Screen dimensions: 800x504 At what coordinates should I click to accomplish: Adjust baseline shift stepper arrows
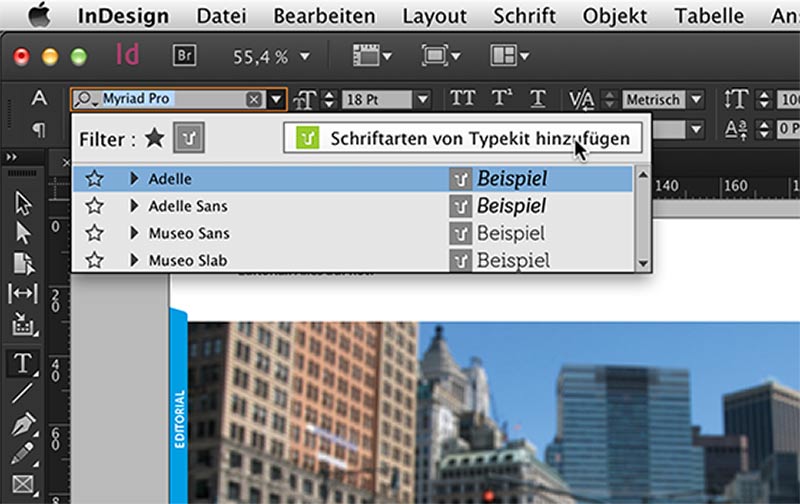point(764,130)
